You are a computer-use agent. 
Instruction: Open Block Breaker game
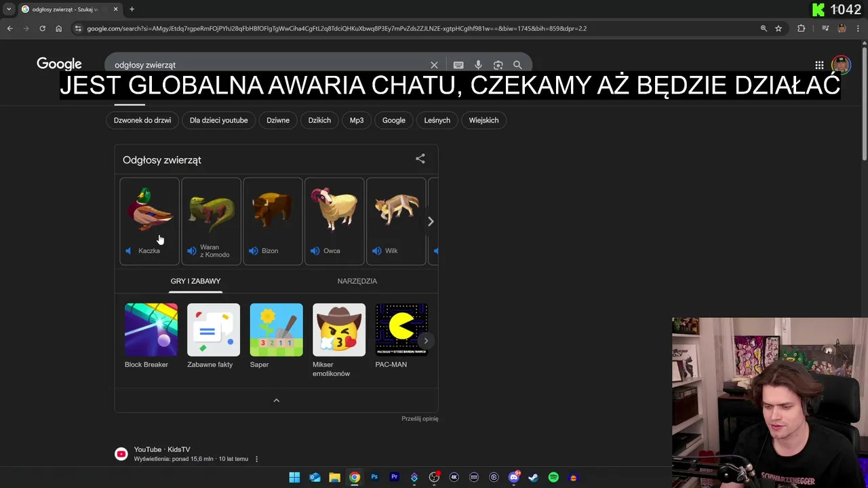pos(151,337)
